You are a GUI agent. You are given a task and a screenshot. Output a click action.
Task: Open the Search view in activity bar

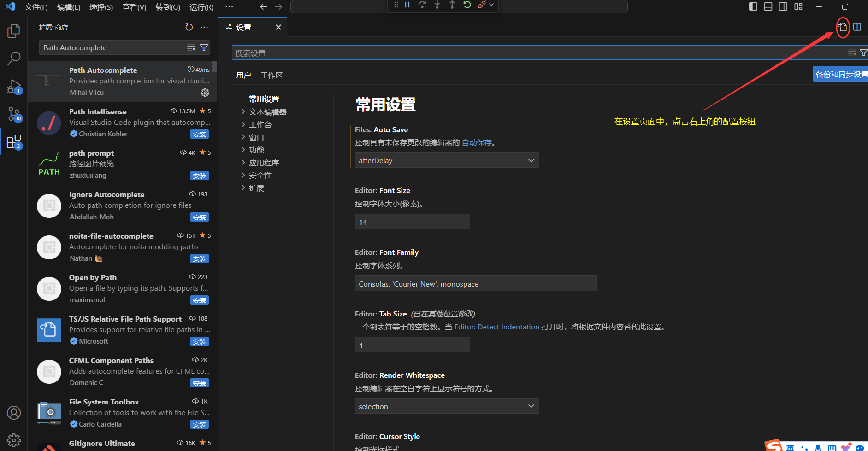[x=14, y=58]
